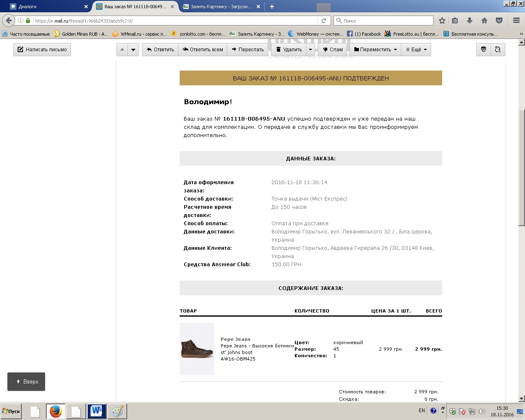Click the Pepe Jeans boot thumbnail
Screen dimensions: 525x420
[x=197, y=349]
